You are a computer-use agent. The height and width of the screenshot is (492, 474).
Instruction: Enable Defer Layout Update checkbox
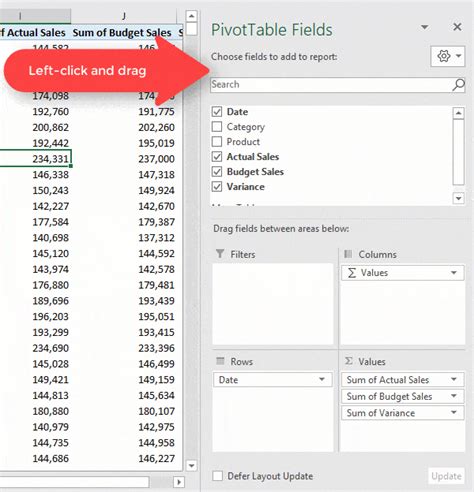click(x=218, y=476)
